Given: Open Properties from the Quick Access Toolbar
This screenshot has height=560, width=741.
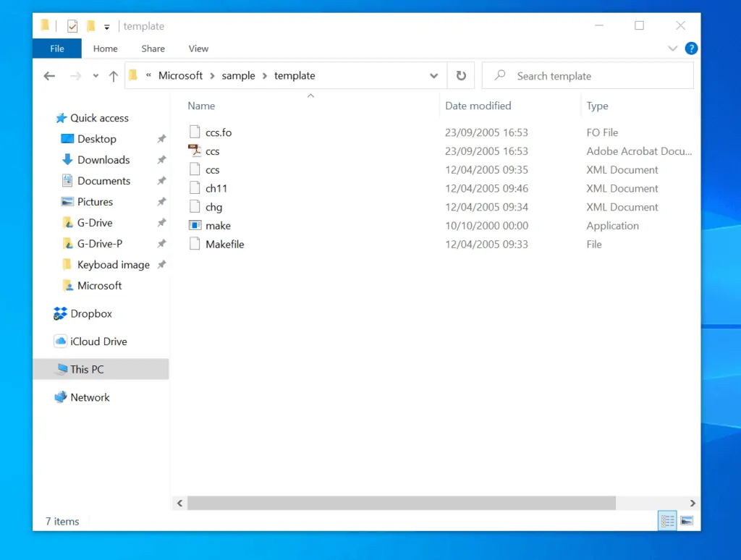Looking at the screenshot, I should coord(72,25).
